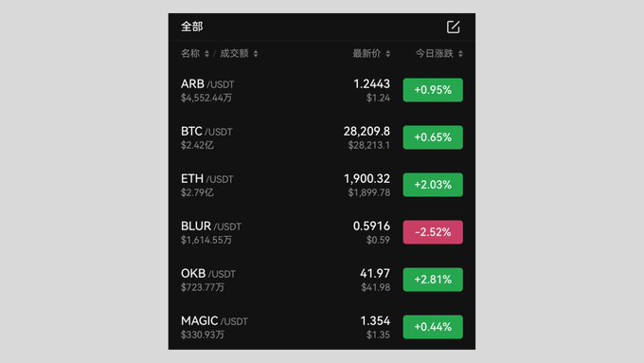Click the 成交额 column header
This screenshot has width=644, height=363.
click(234, 53)
